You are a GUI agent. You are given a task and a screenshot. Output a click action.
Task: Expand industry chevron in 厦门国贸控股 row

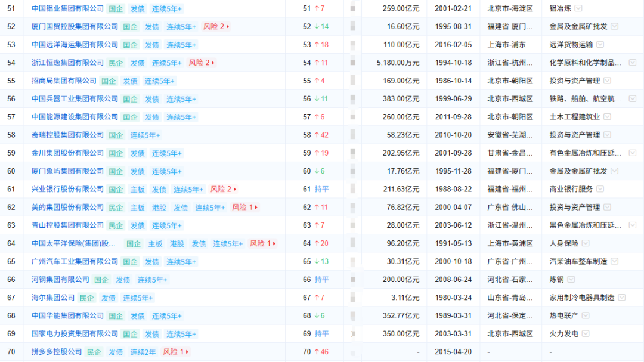point(614,26)
